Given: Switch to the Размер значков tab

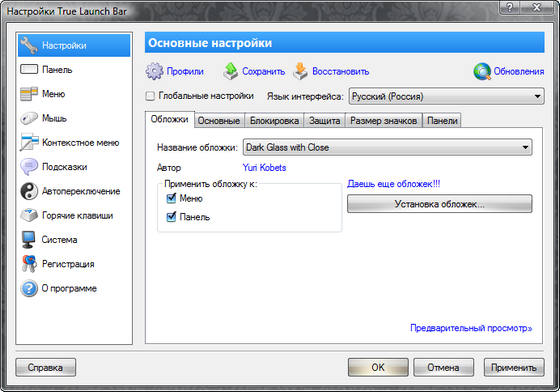Looking at the screenshot, I should [384, 121].
